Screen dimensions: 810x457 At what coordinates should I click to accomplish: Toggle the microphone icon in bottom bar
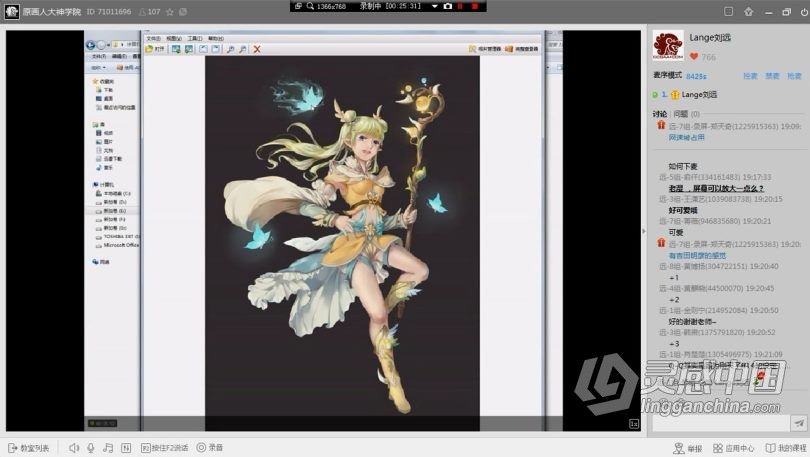pyautogui.click(x=91, y=448)
